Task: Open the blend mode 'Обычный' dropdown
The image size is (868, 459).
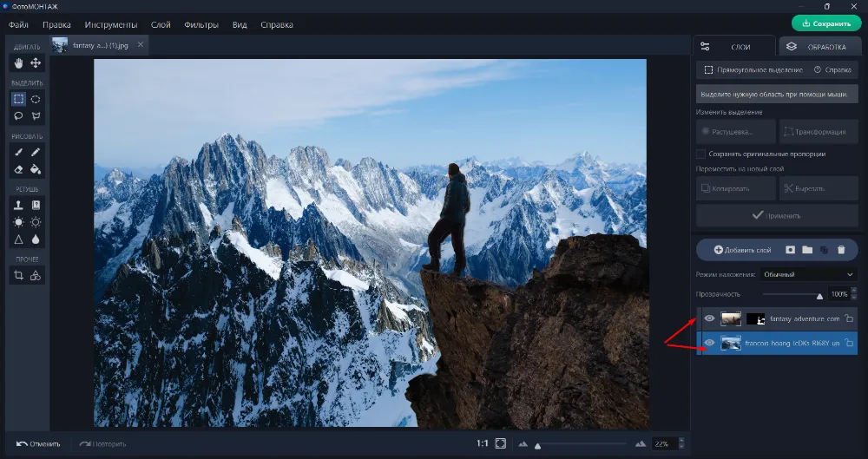Action: pos(808,274)
